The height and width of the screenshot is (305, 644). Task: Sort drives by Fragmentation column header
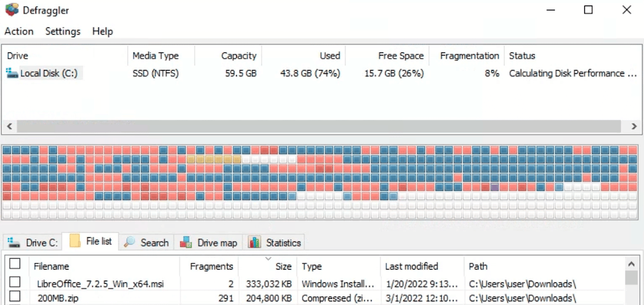click(x=469, y=56)
